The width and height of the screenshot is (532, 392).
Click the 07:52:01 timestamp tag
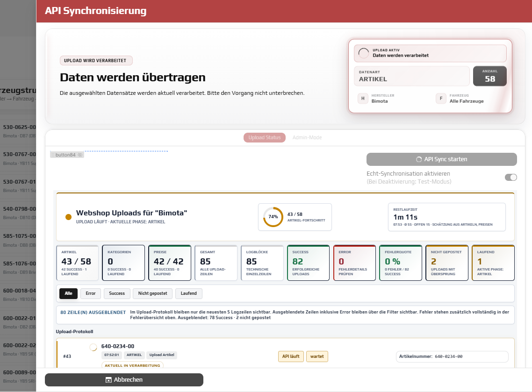[x=112, y=355]
